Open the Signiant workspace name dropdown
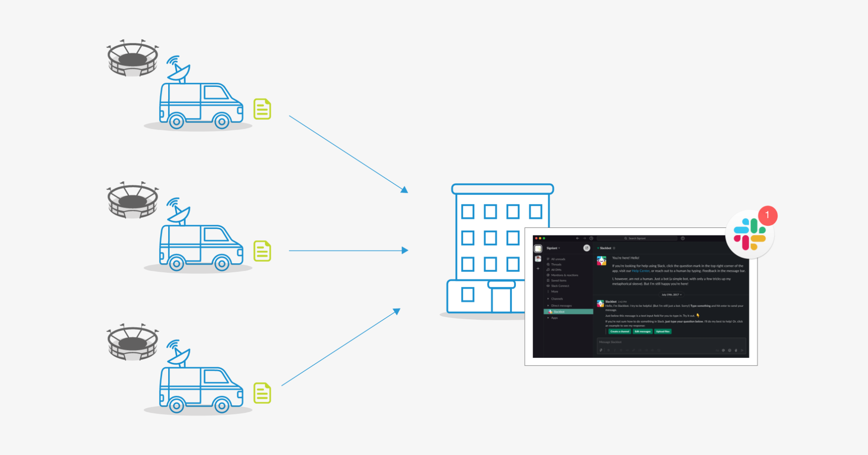Viewport: 868px width, 455px height. [553, 248]
